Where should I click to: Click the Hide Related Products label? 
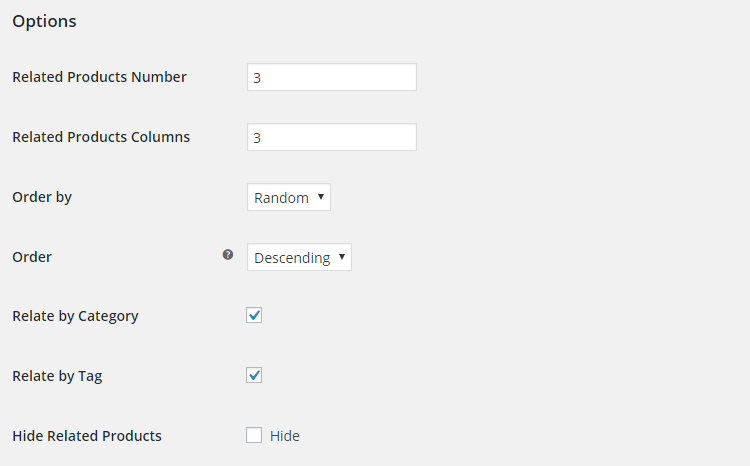(87, 436)
